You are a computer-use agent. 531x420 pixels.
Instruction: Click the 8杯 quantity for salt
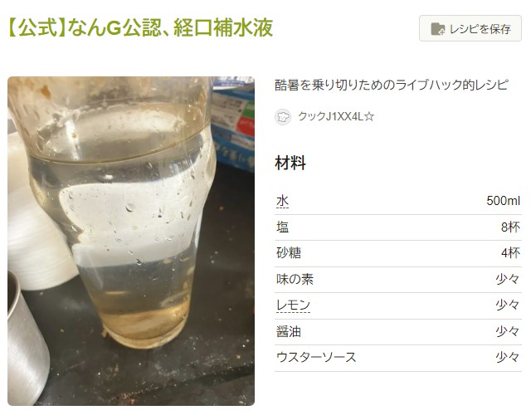510,227
